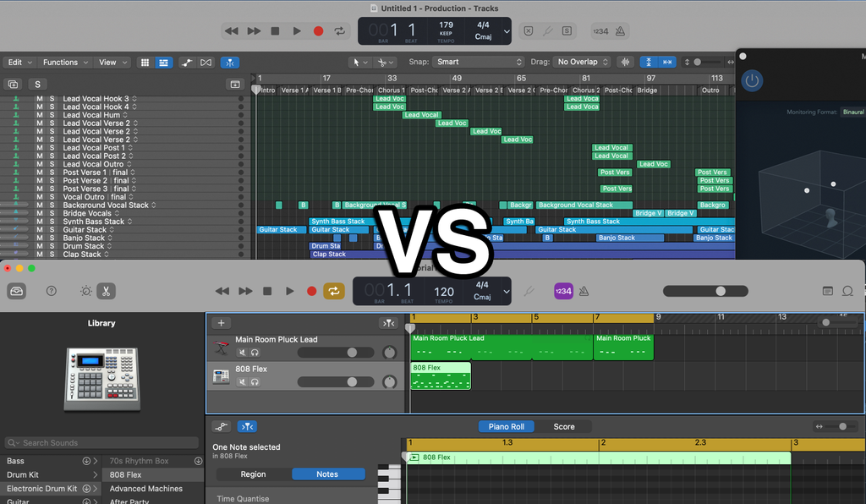Click the Add Track plus button
This screenshot has width=866, height=504.
(221, 322)
